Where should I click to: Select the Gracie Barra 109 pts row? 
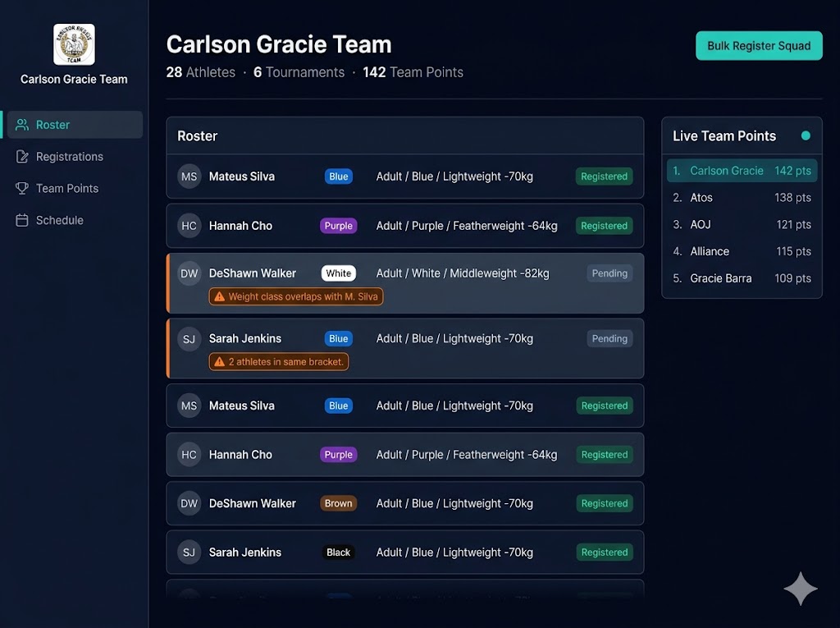(742, 278)
